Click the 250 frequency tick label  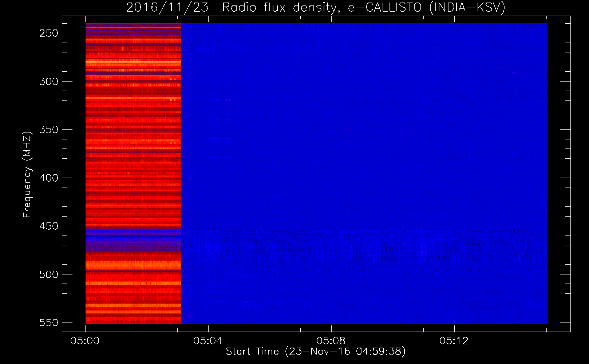point(49,33)
